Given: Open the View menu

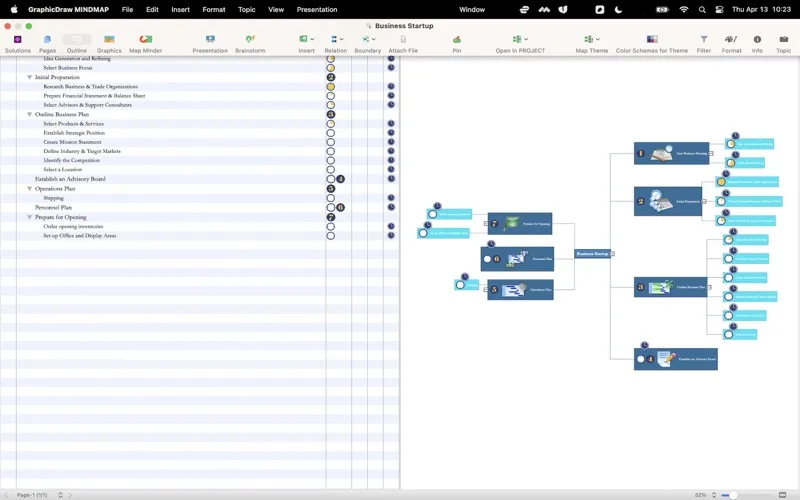Looking at the screenshot, I should pos(276,9).
